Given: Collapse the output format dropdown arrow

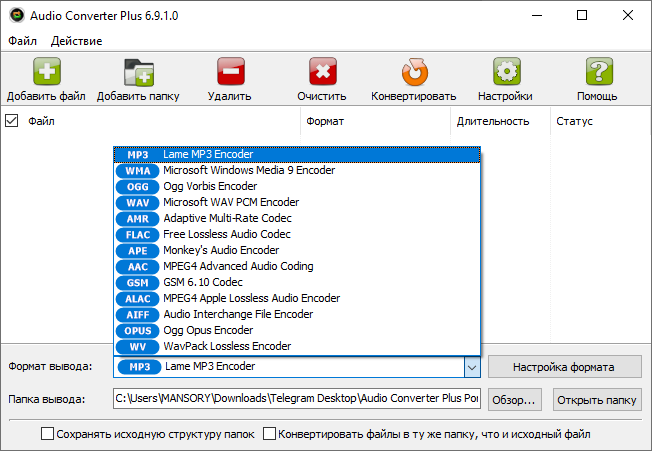Looking at the screenshot, I should [472, 367].
